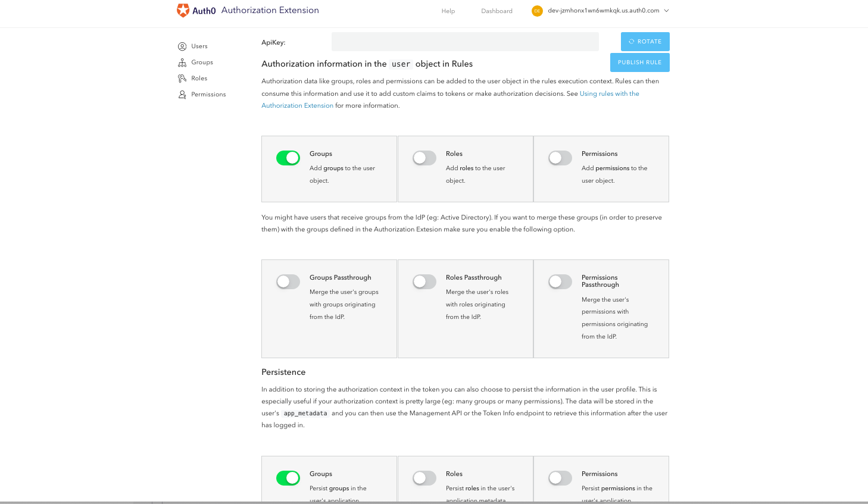868x504 pixels.
Task: Enable the Permissions Passthrough toggle
Action: pyautogui.click(x=560, y=281)
